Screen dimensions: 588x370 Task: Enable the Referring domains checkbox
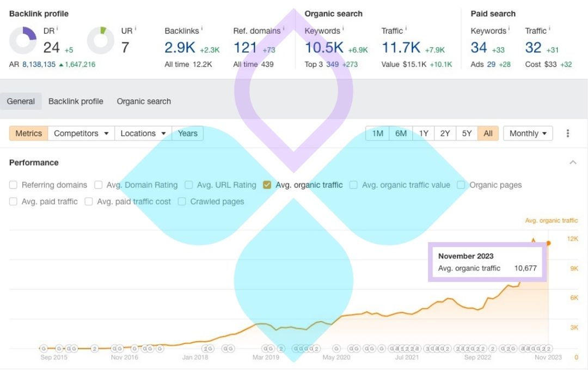click(x=13, y=185)
